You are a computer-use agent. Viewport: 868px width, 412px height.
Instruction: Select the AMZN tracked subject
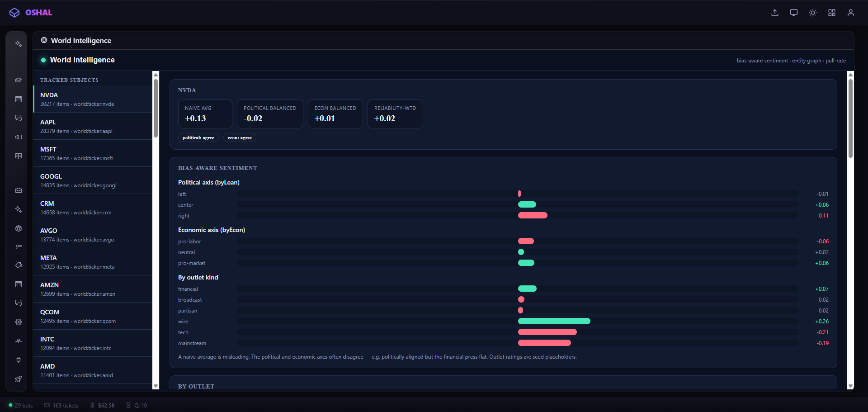93,289
